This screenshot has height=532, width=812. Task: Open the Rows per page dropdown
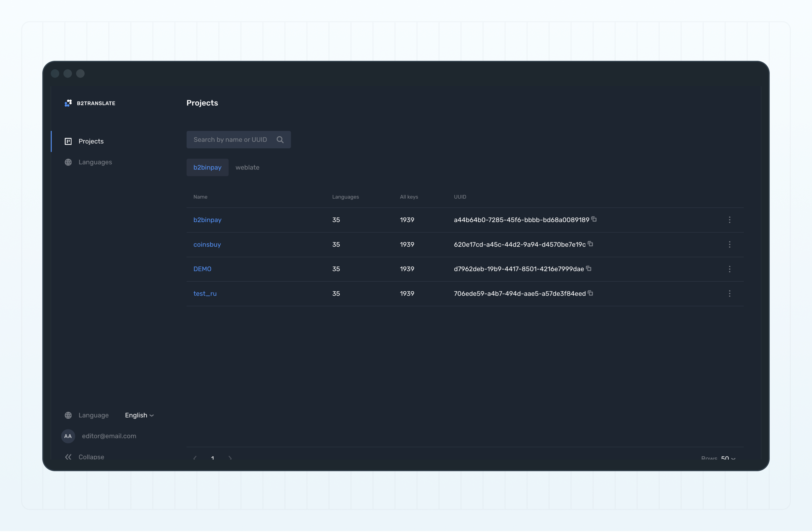(727, 458)
